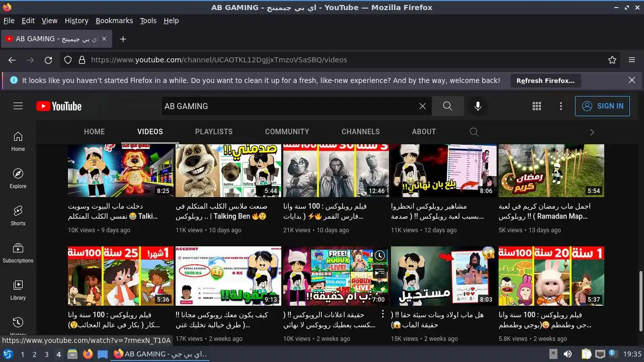Screen dimensions: 644x362
Task: Click the taskbar clock 19:35
Action: coord(632,354)
